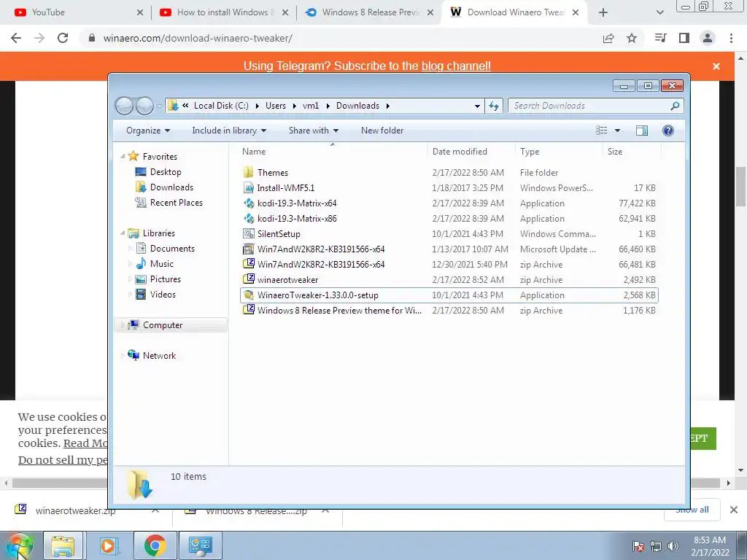
Task: Click the New folder button
Action: click(382, 131)
